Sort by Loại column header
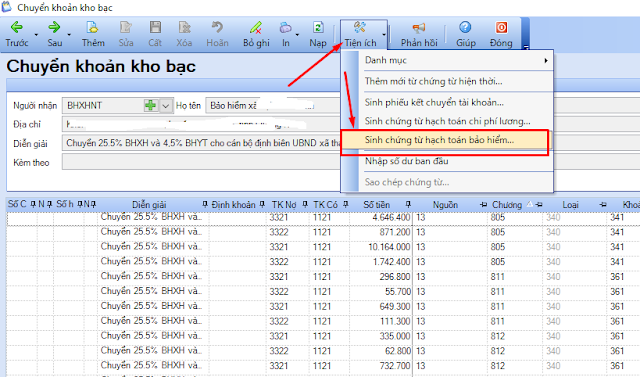640x377 pixels. point(570,204)
